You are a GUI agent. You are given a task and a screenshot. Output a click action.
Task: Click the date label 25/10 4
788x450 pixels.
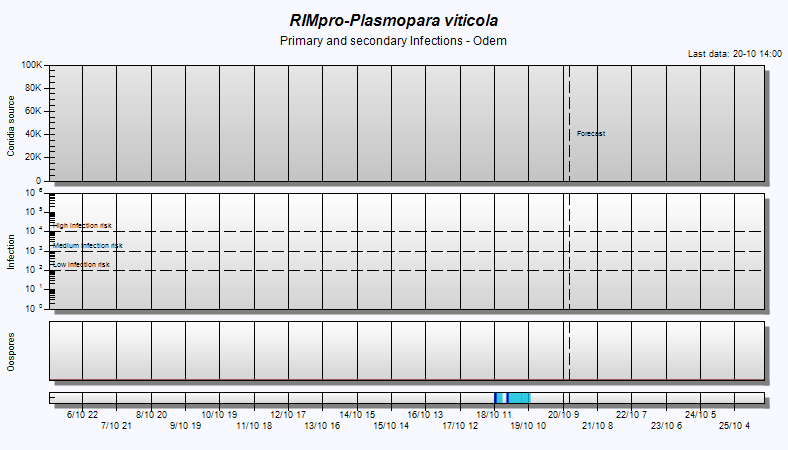(x=734, y=426)
